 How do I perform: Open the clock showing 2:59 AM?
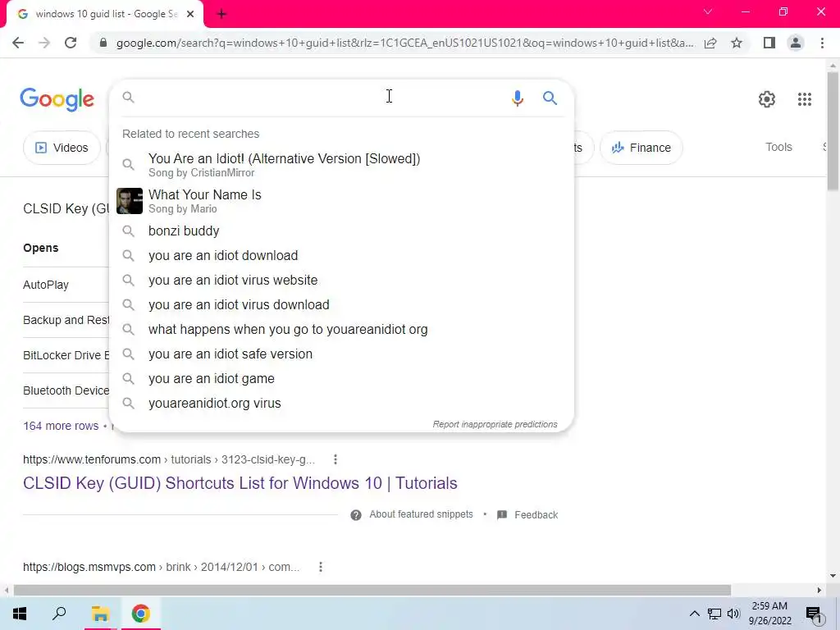(x=769, y=614)
